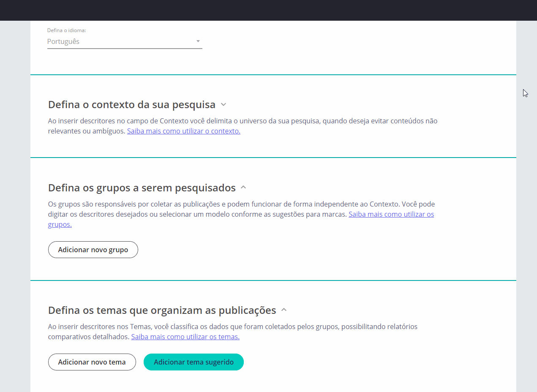Click the themes section description paragraph
Viewport: 537px width, 392px height.
pyautogui.click(x=232, y=327)
